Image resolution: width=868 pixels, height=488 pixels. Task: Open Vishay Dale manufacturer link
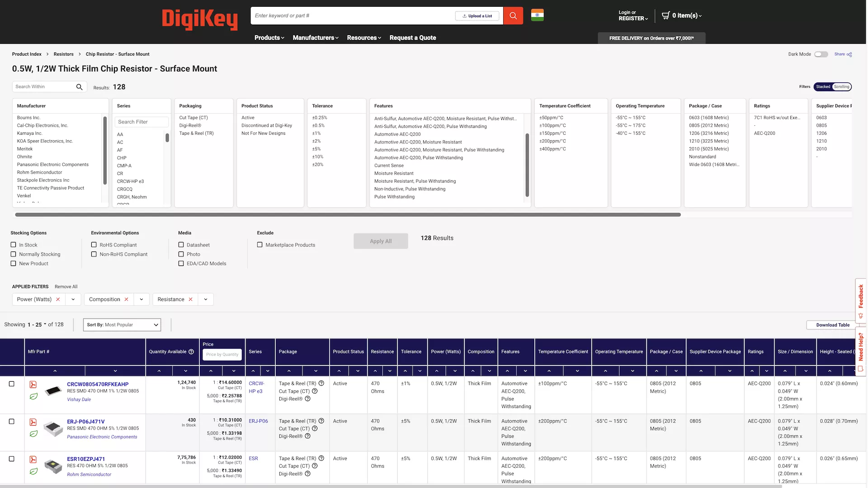coord(79,400)
